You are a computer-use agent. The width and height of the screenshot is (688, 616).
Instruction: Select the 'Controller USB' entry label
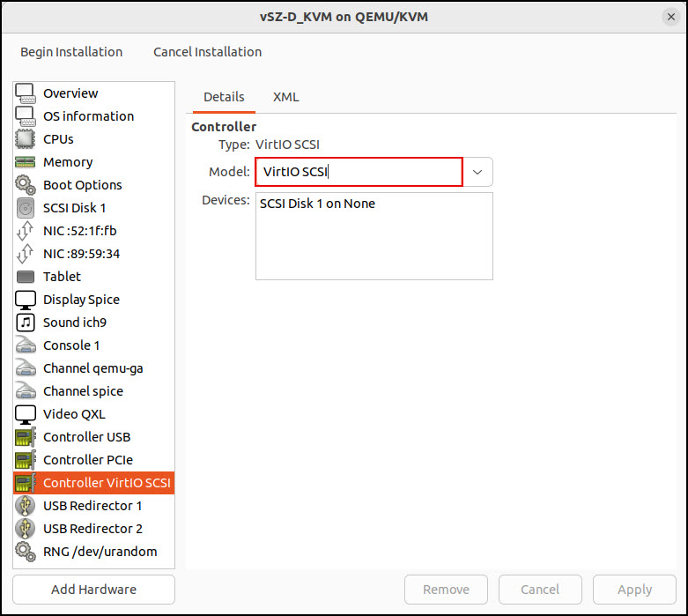coord(87,437)
